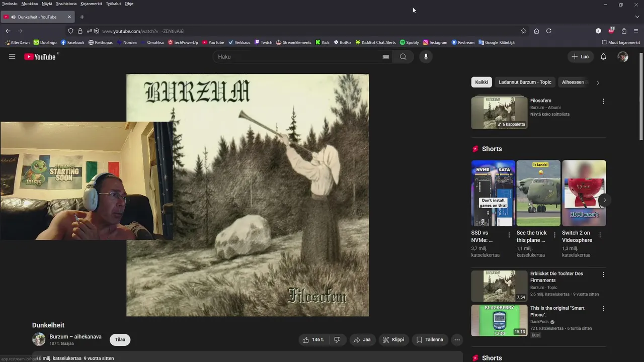The height and width of the screenshot is (362, 644).
Task: Open the Instagram bookmark
Action: click(x=435, y=42)
